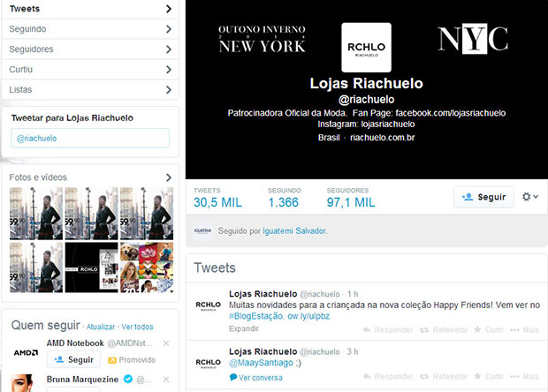Image resolution: width=548 pixels, height=392 pixels.
Task: Click Ver todos in Quem seguir
Action: (x=137, y=327)
